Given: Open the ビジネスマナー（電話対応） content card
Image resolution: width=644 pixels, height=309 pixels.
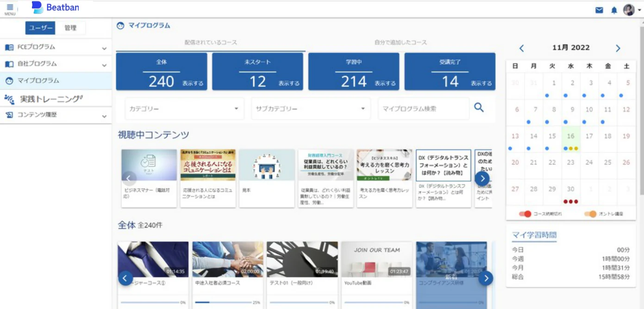Looking at the screenshot, I should [149, 178].
